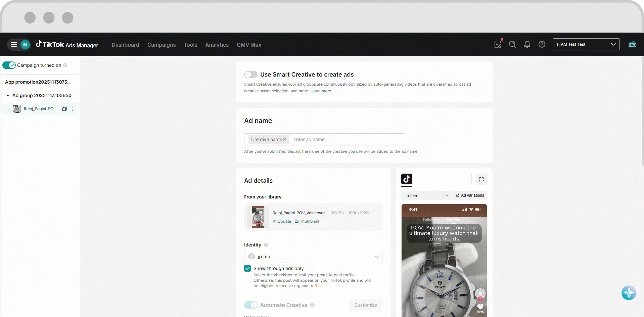Click the Ad variations button
Viewport: 644px width, 317px height.
coord(470,195)
